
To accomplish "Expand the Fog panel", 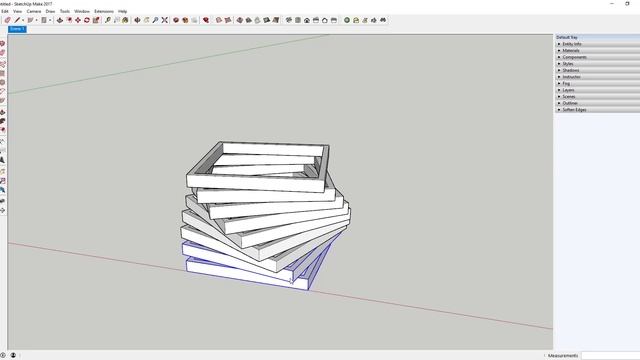I will 597,83.
